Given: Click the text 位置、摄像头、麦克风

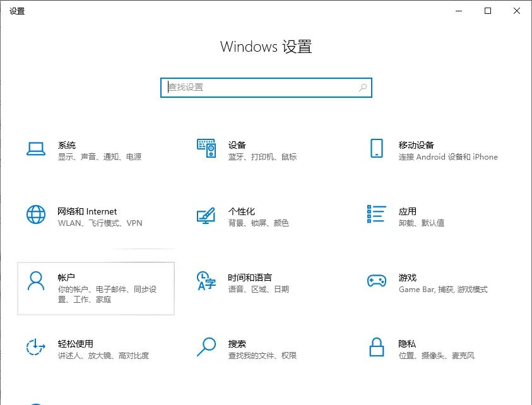Looking at the screenshot, I should click(x=437, y=355).
